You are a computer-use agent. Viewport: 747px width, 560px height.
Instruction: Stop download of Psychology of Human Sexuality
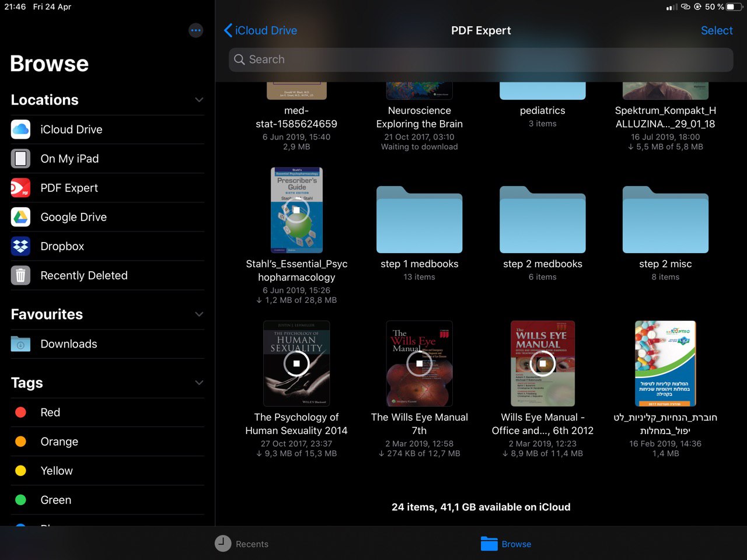296,363
